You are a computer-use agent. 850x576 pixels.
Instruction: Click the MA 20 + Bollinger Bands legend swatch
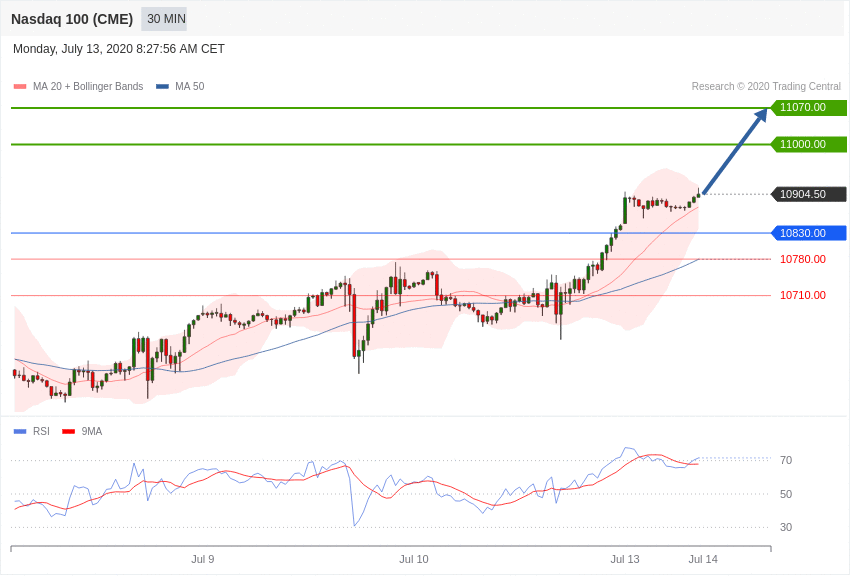pyautogui.click(x=20, y=87)
